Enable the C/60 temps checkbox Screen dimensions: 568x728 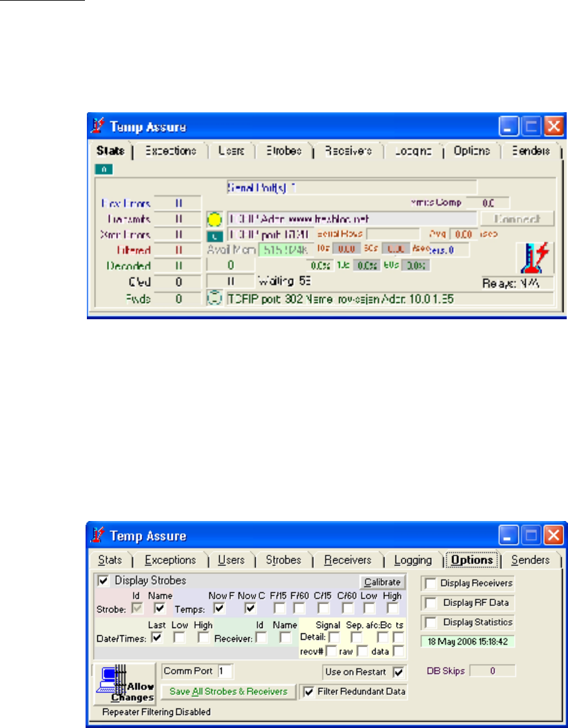[x=347, y=607]
